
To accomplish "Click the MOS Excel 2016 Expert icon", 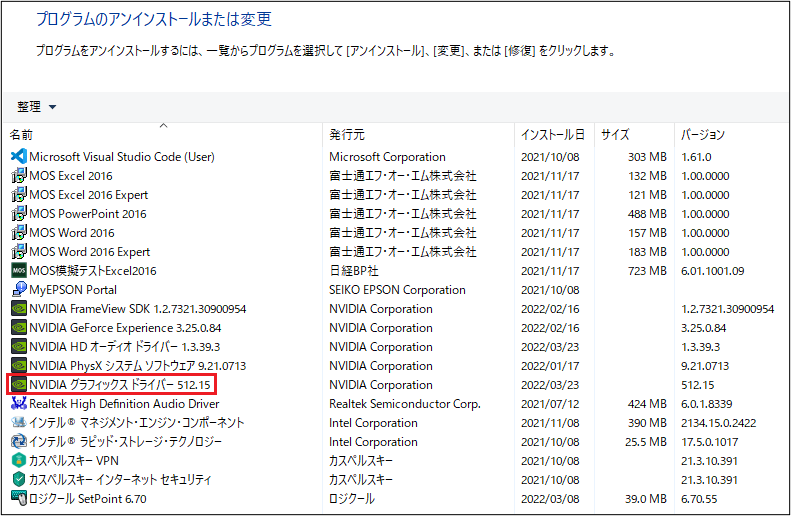I will pos(19,195).
